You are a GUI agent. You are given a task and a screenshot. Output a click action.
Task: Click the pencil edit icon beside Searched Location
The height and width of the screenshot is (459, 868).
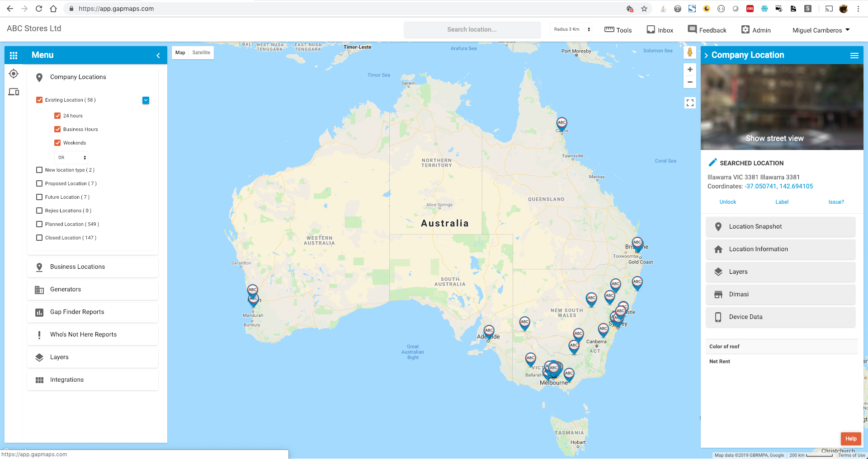[712, 163]
